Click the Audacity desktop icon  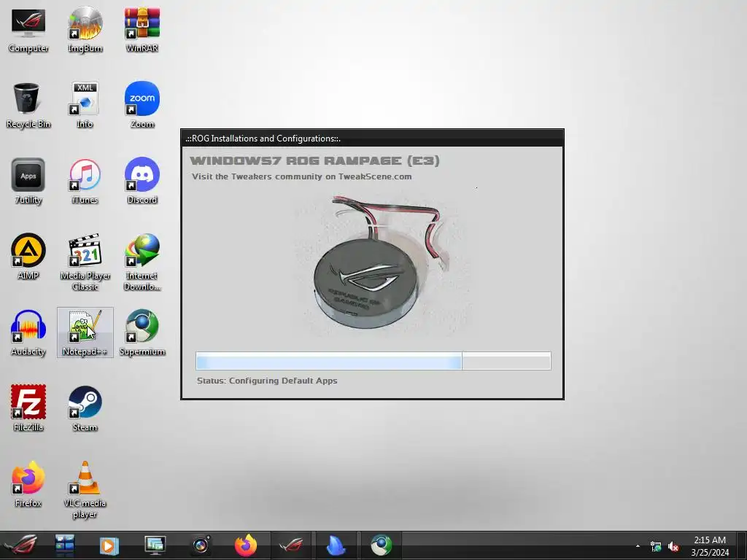point(28,333)
